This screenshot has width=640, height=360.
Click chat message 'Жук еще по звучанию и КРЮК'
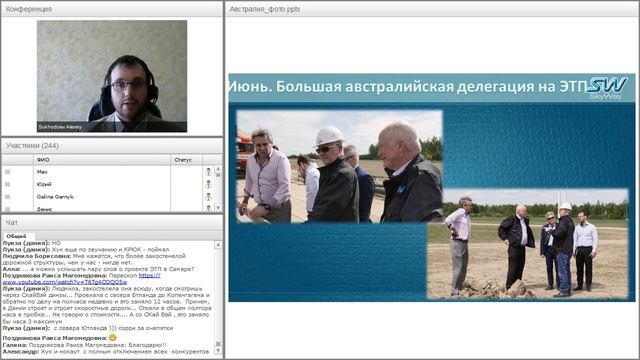86,249
